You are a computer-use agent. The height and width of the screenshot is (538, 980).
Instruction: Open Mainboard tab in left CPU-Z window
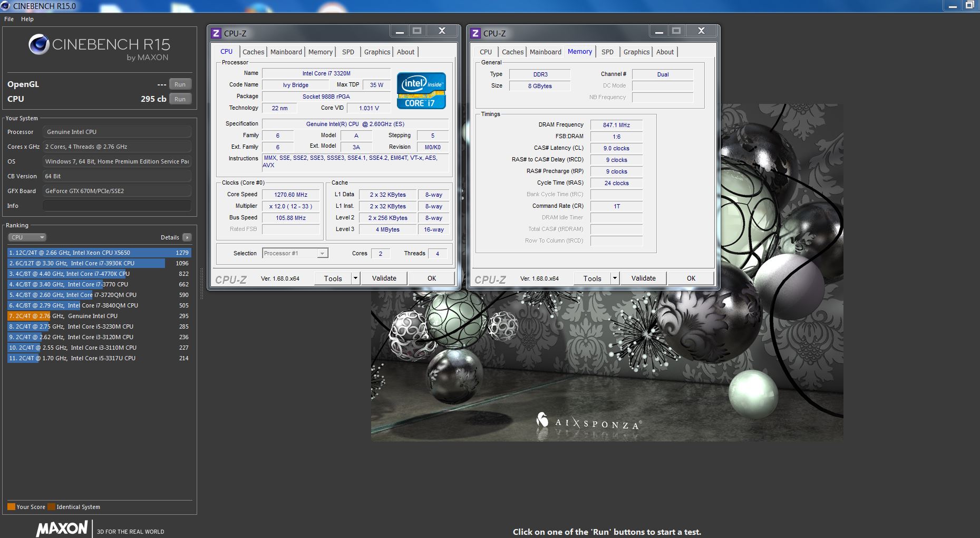point(286,52)
